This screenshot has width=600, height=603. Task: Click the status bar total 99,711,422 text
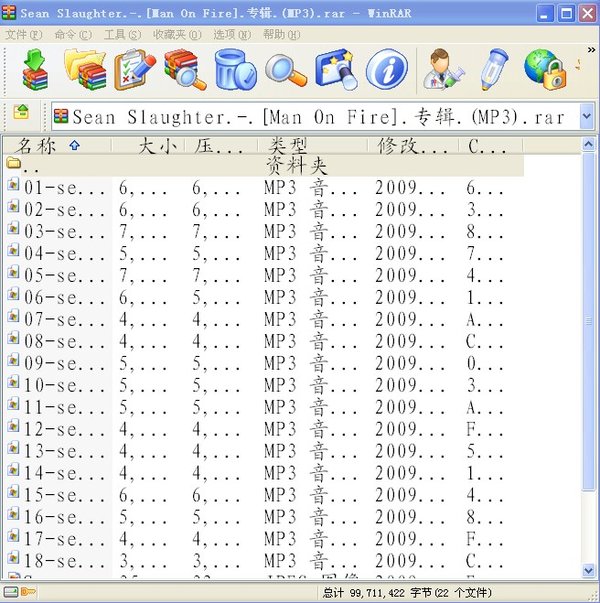pos(407,593)
